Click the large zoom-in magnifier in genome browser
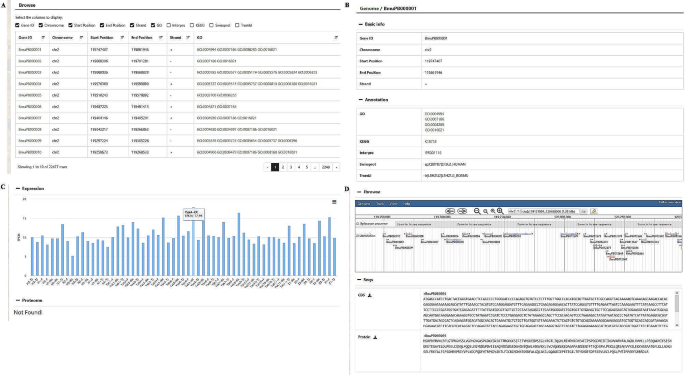 click(500, 211)
